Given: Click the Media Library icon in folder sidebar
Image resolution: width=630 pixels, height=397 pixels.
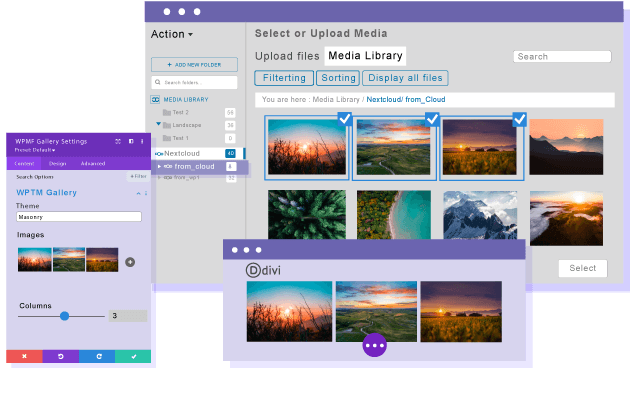Looking at the screenshot, I should (x=155, y=100).
